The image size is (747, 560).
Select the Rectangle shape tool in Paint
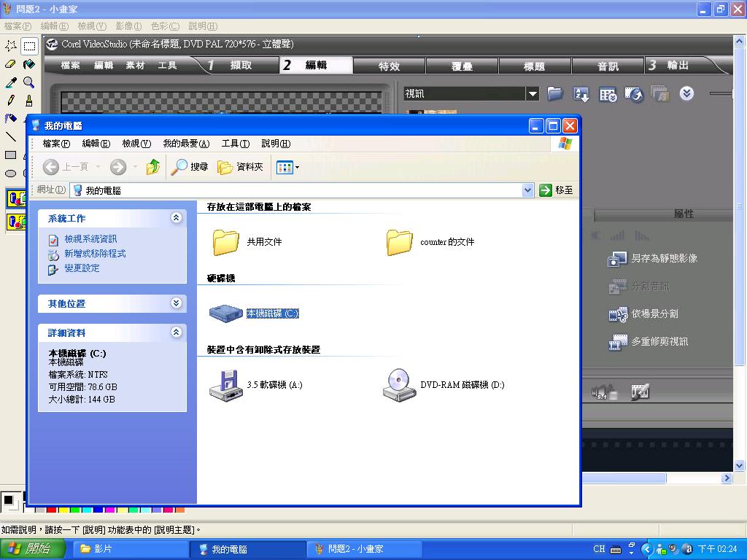11,155
